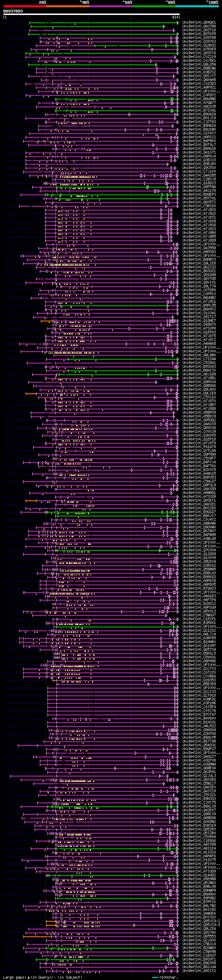Select the UniRef100_B6KJC7 label
This screenshot has height=980, width=222.
199,516
